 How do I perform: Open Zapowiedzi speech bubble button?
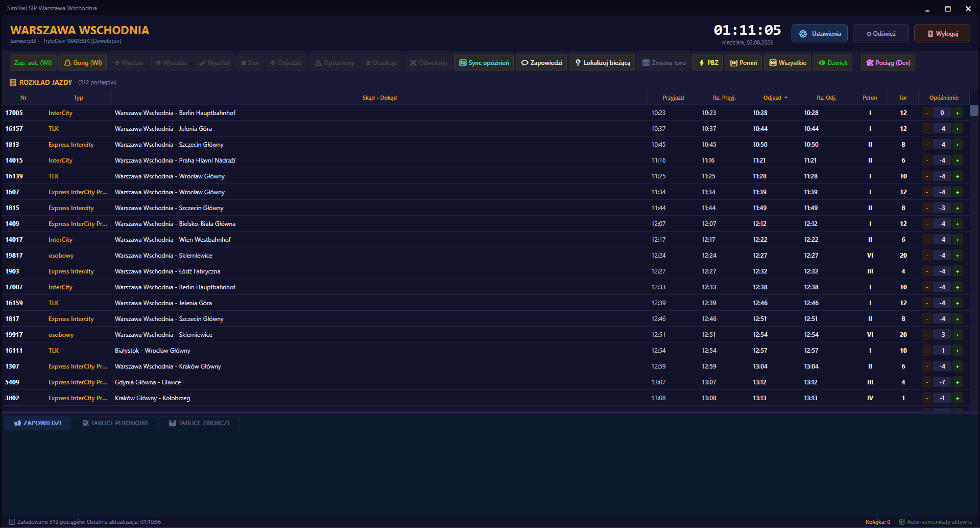(x=541, y=63)
